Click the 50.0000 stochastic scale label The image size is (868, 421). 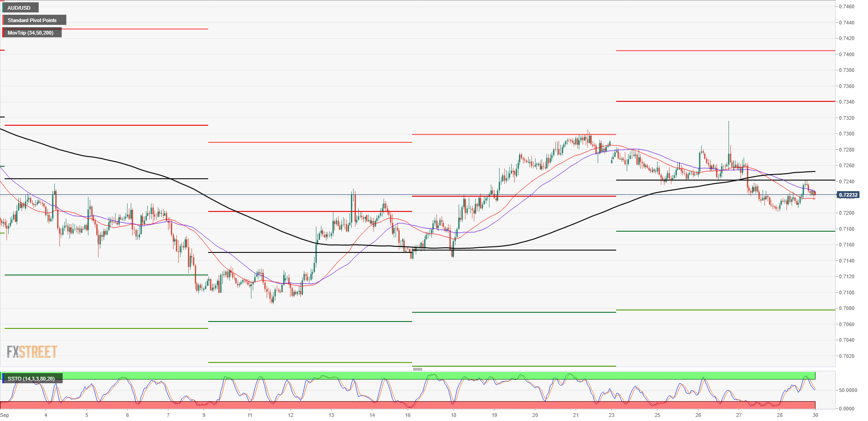848,390
